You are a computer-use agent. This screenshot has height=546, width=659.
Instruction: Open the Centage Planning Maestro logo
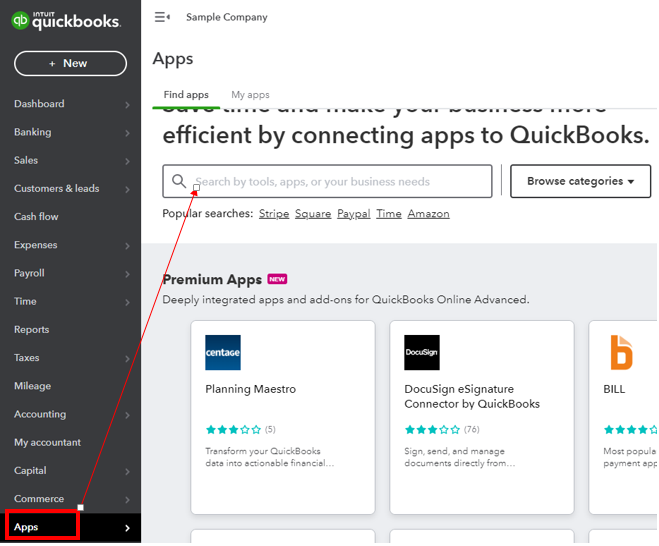coord(223,353)
